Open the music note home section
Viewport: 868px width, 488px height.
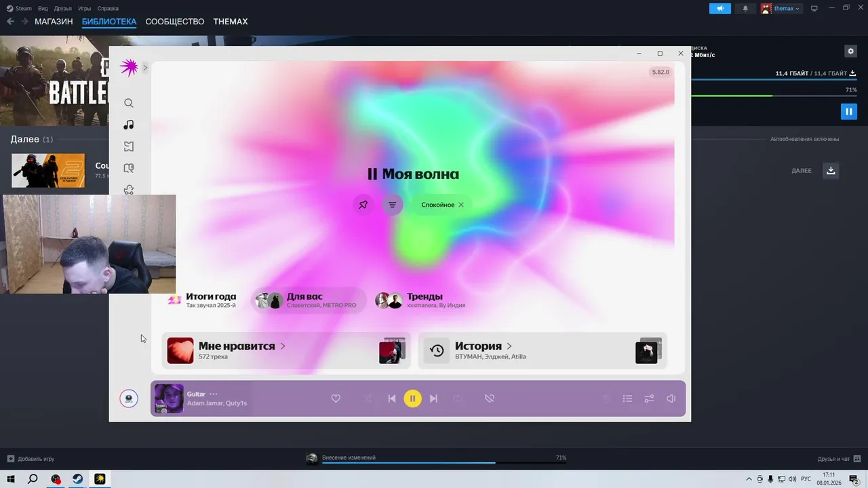click(x=129, y=125)
